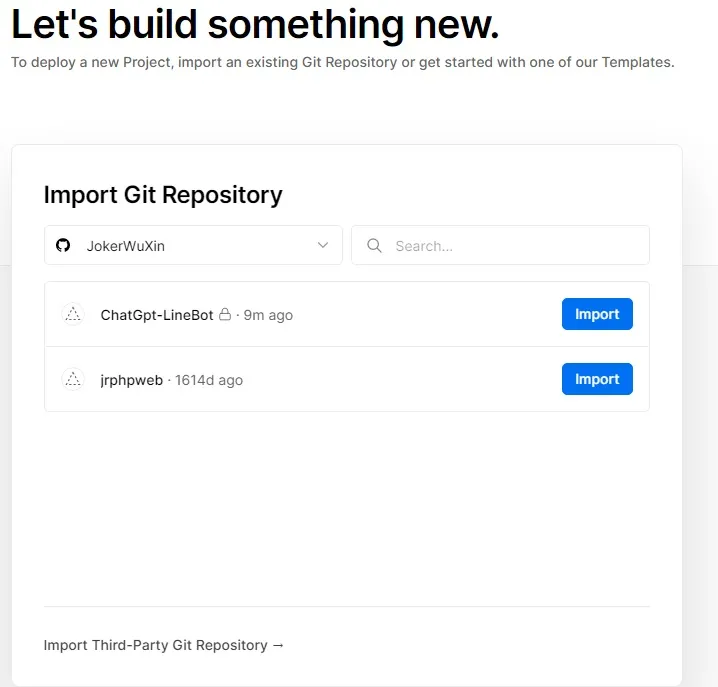Select the jrphpweb repository name

131,380
